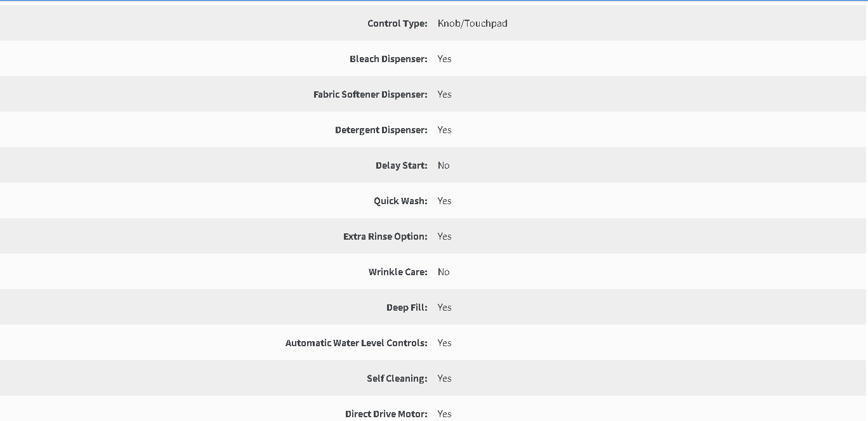Click the Yes value beside Self Cleaning
This screenshot has width=868, height=421.
(x=445, y=379)
